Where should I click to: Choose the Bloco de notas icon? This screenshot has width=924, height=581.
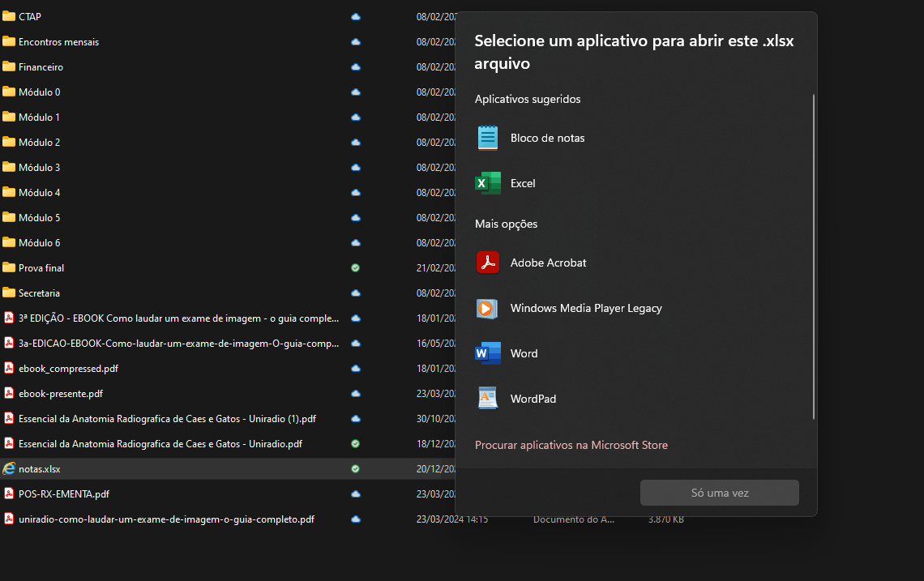488,138
